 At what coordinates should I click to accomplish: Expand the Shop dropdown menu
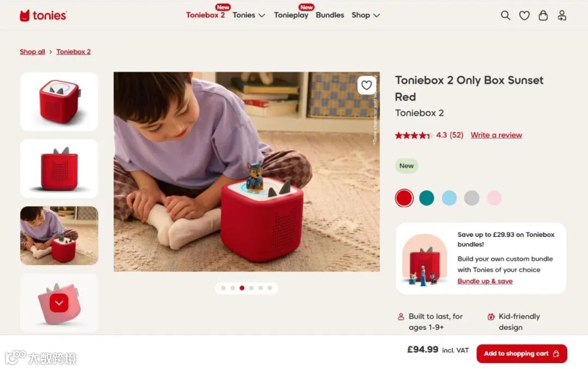(366, 15)
